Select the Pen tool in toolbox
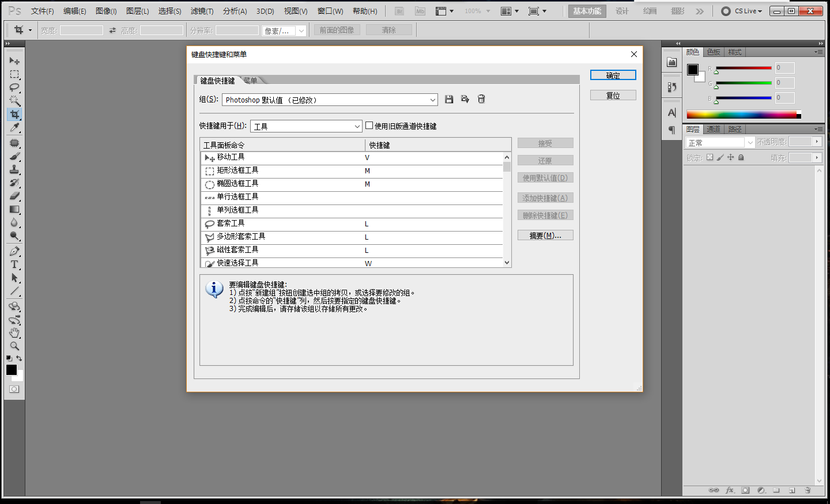Screen dimensions: 830x504 point(14,251)
